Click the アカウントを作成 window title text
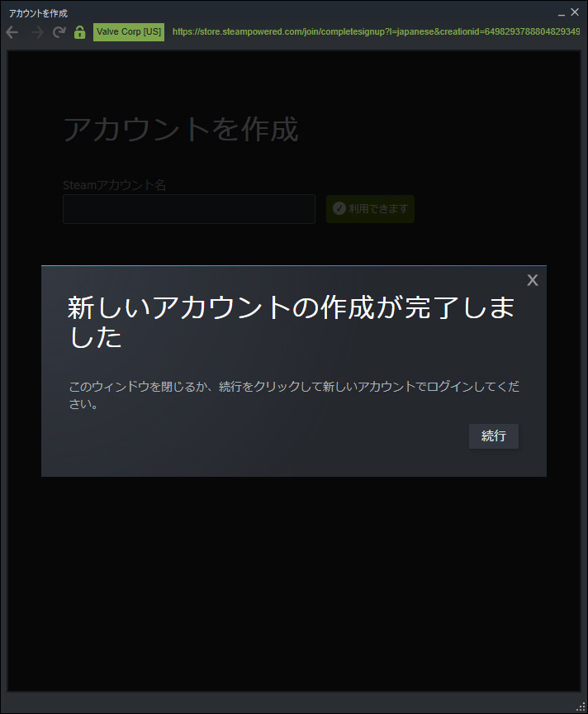The image size is (588, 714). (x=38, y=14)
